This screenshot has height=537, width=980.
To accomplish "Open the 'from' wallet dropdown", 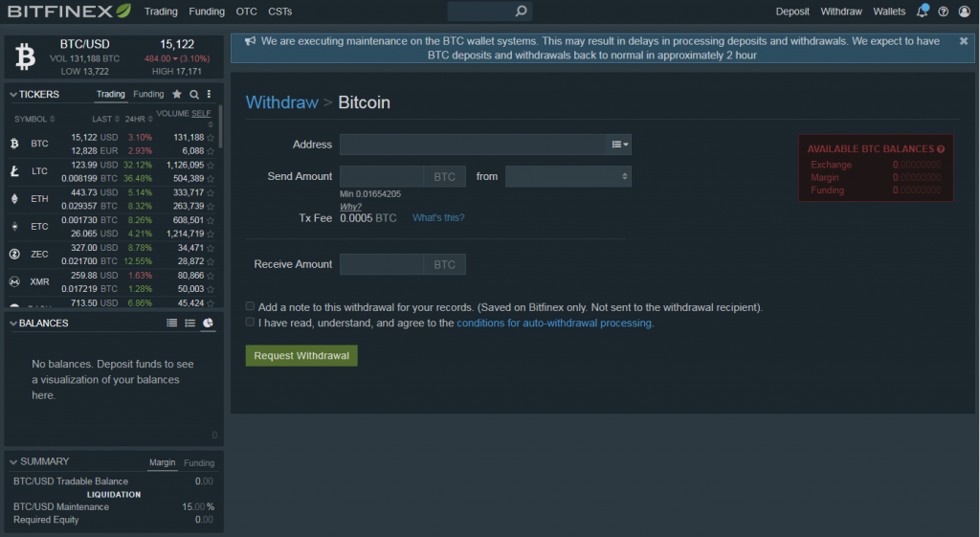I will (568, 176).
